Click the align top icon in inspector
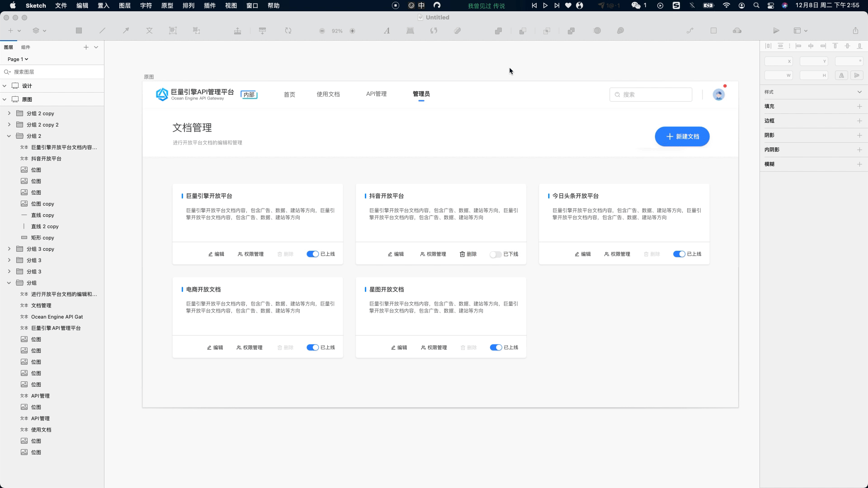The height and width of the screenshot is (488, 868). click(835, 46)
